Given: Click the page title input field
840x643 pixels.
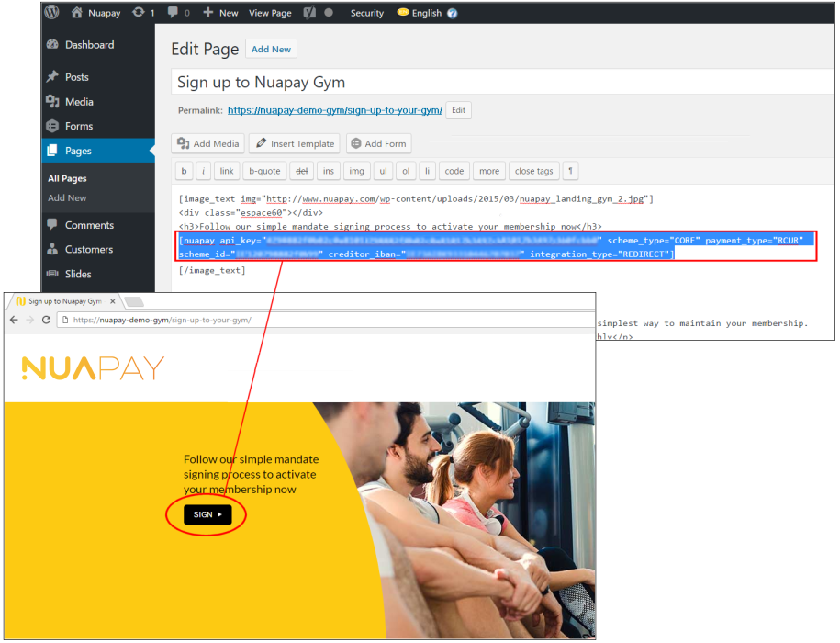Looking at the screenshot, I should pos(502,82).
